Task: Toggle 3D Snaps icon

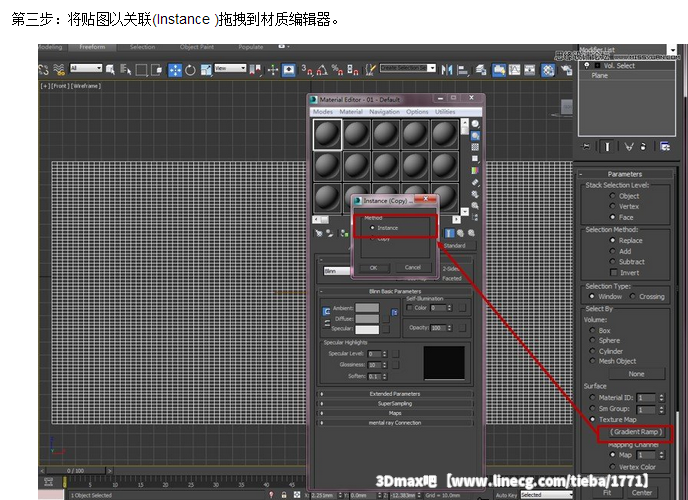Action: point(307,69)
